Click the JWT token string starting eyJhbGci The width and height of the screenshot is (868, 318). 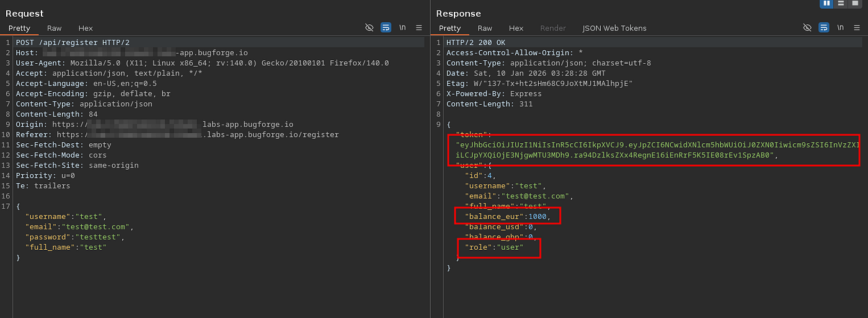[657, 150]
